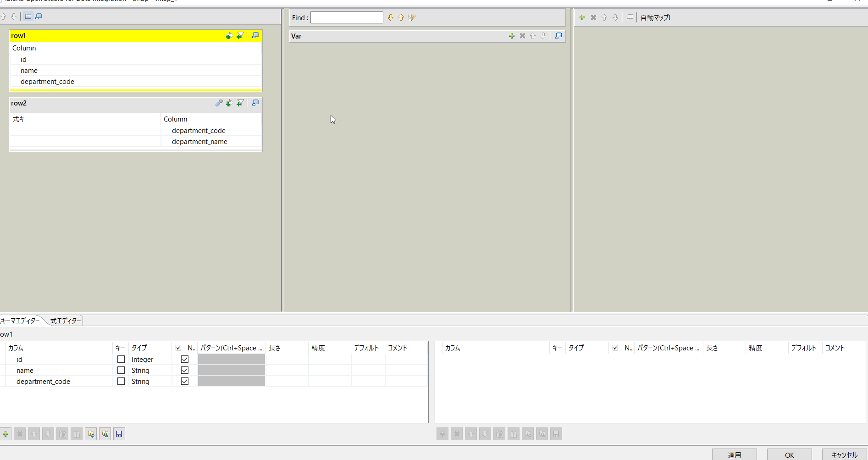Minimize the row1 table with its window icon
The height and width of the screenshot is (460, 868).
click(255, 35)
